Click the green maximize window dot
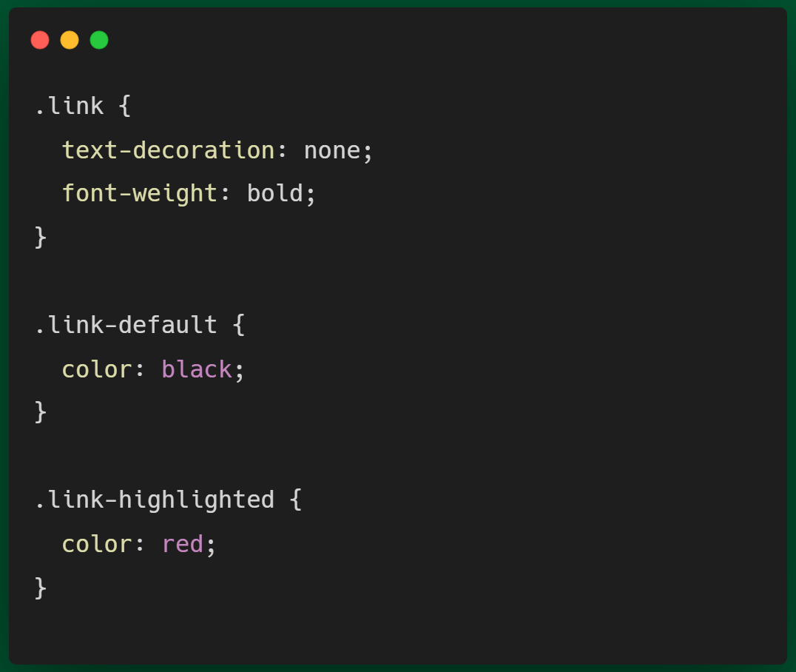796x672 pixels. coord(99,40)
